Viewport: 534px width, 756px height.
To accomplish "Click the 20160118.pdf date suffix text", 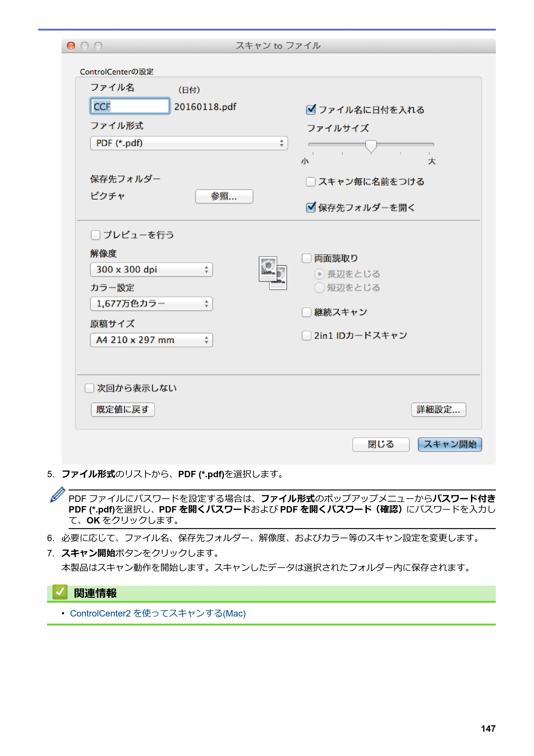I will point(205,107).
